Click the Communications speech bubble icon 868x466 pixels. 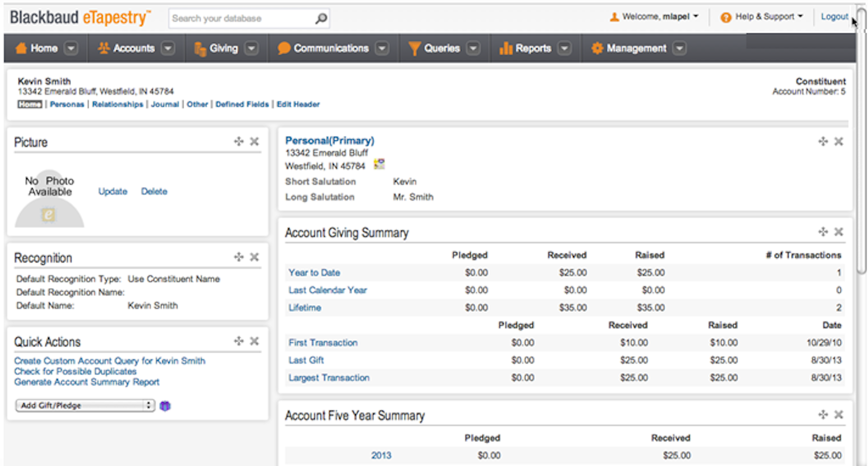tap(284, 48)
